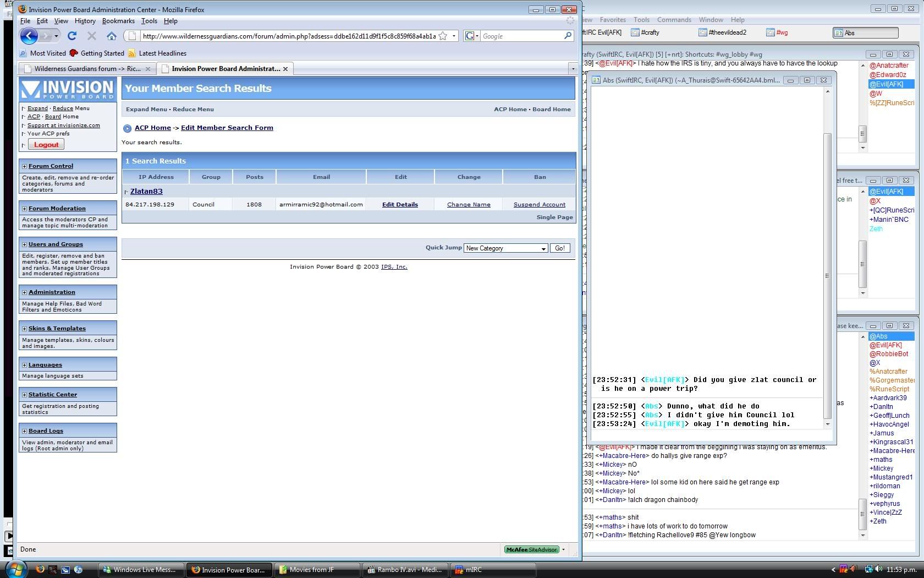The height and width of the screenshot is (578, 924).
Task: Expand the Users and Groups section
Action: tap(24, 244)
